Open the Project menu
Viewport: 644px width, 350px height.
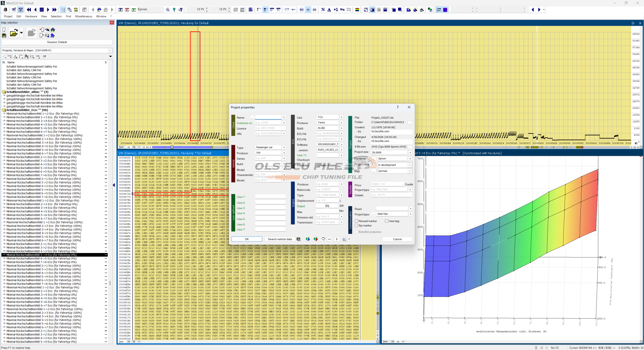point(8,16)
